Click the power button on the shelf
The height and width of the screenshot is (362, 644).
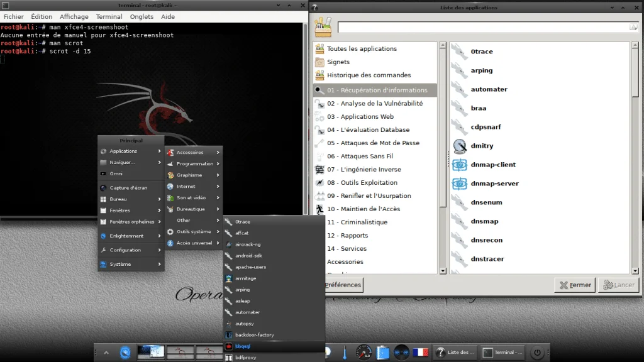point(537,353)
